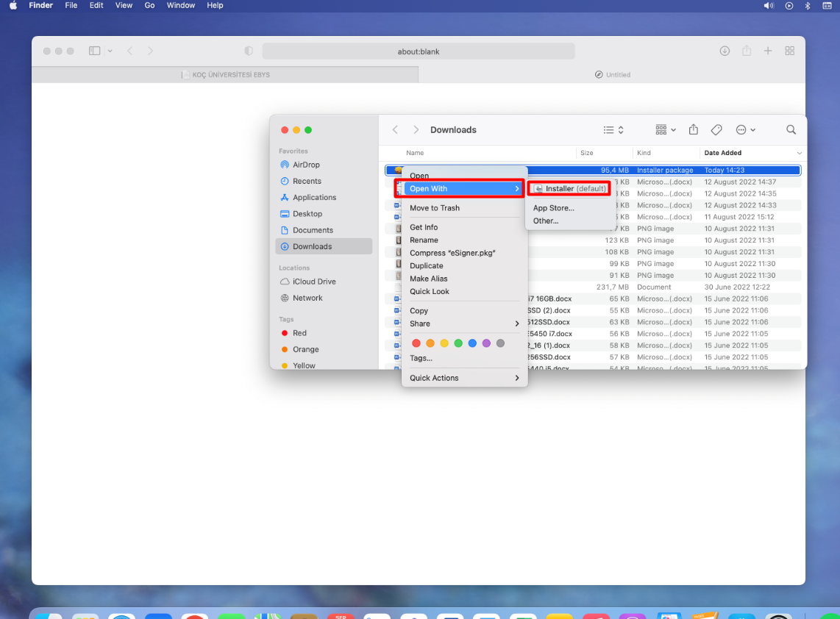Click the Tags icon in the toolbar
This screenshot has height=619, width=840.
(716, 129)
